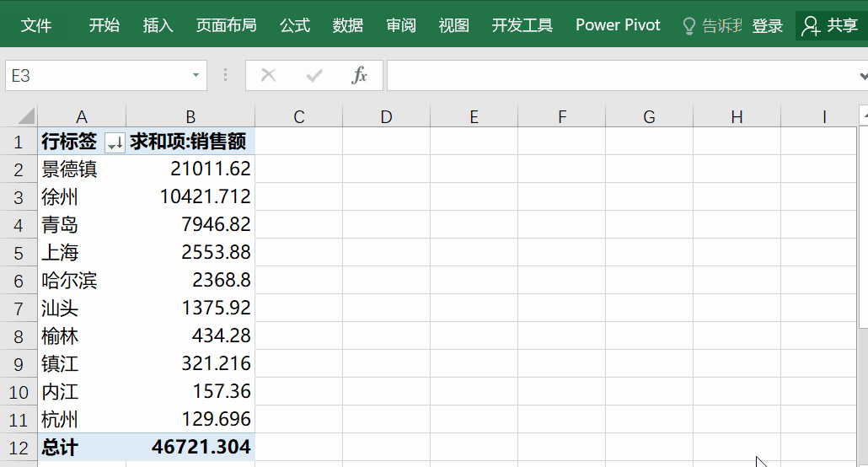Screen dimensions: 868x467
Task: Switch to the 数据 ribbon tab
Action: [x=348, y=25]
